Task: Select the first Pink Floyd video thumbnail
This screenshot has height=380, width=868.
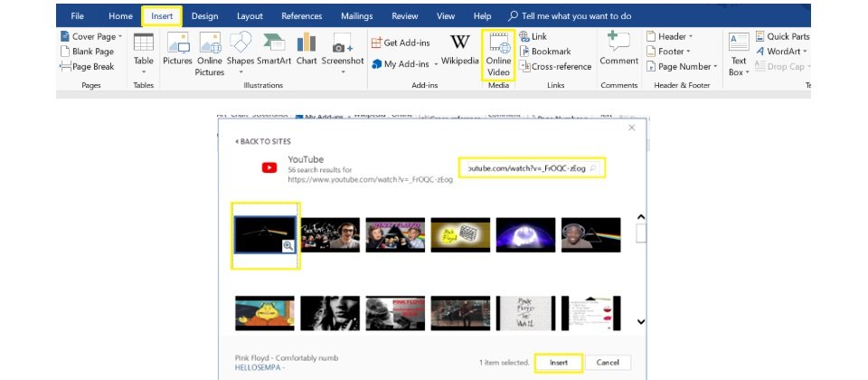Action: 266,234
